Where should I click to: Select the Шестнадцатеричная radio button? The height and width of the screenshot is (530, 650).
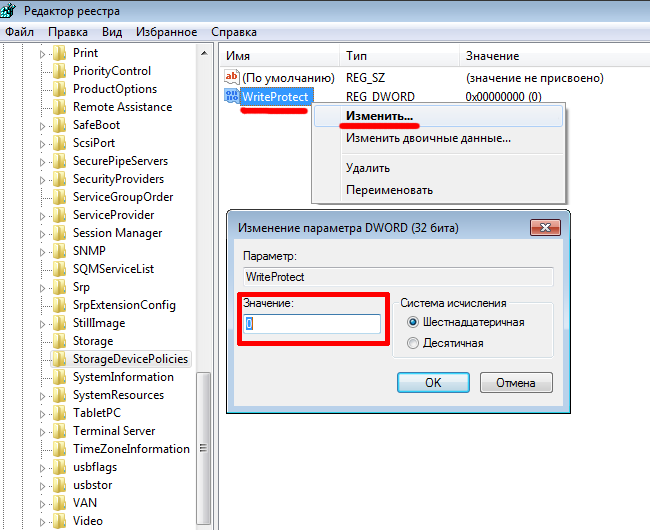(x=412, y=322)
